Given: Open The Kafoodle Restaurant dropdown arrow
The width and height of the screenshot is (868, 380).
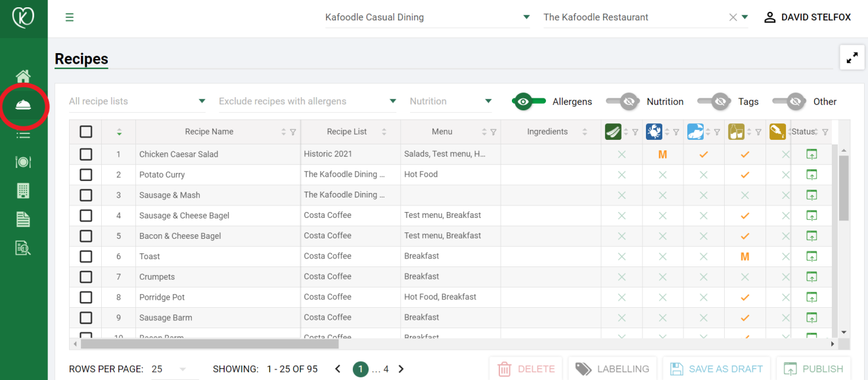Looking at the screenshot, I should click(x=745, y=18).
